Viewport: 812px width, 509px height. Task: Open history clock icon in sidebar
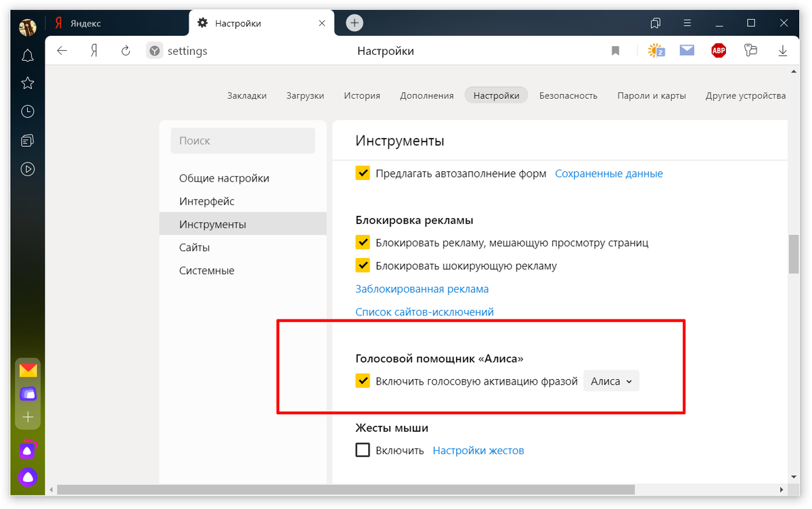coord(27,112)
